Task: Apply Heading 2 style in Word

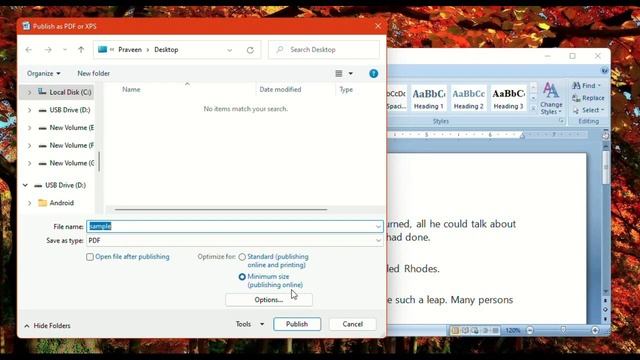Action: [469, 98]
